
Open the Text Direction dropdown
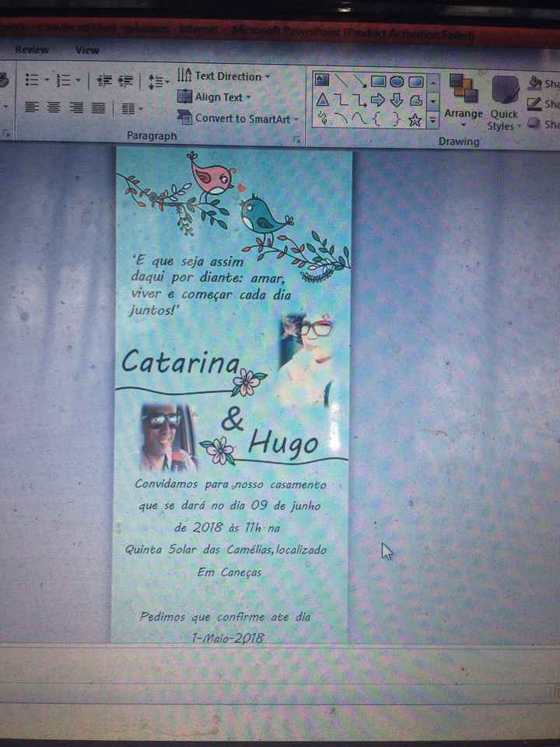[x=224, y=76]
